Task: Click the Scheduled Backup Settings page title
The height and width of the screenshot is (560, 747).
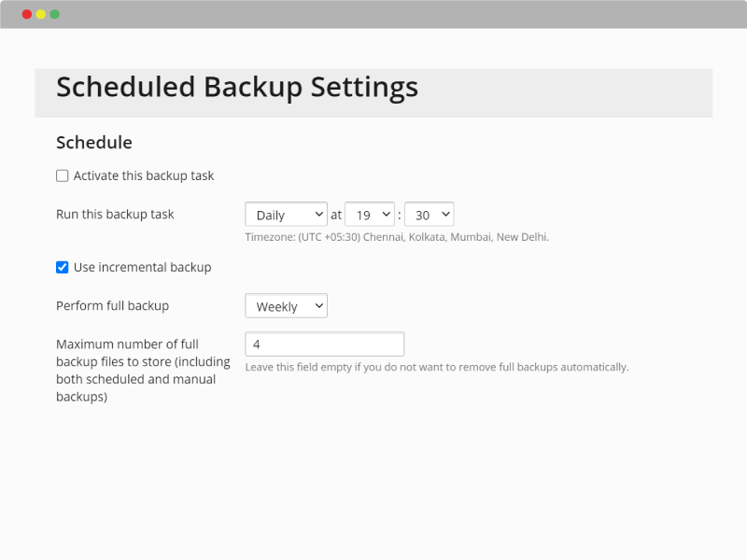Action: tap(237, 88)
